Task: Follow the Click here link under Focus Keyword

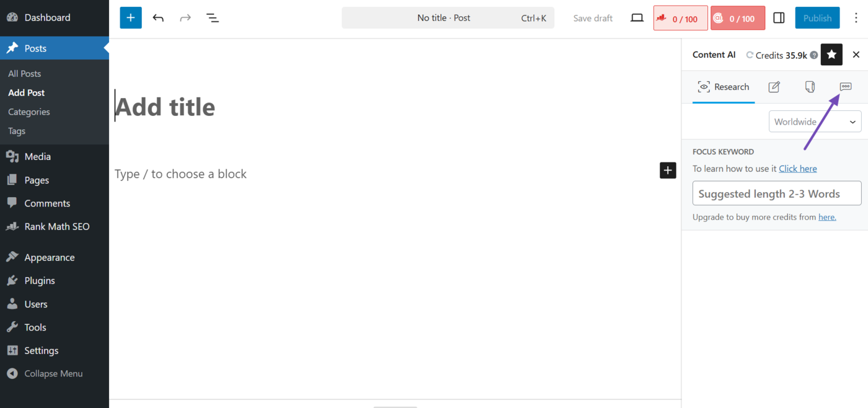Action: pyautogui.click(x=798, y=168)
